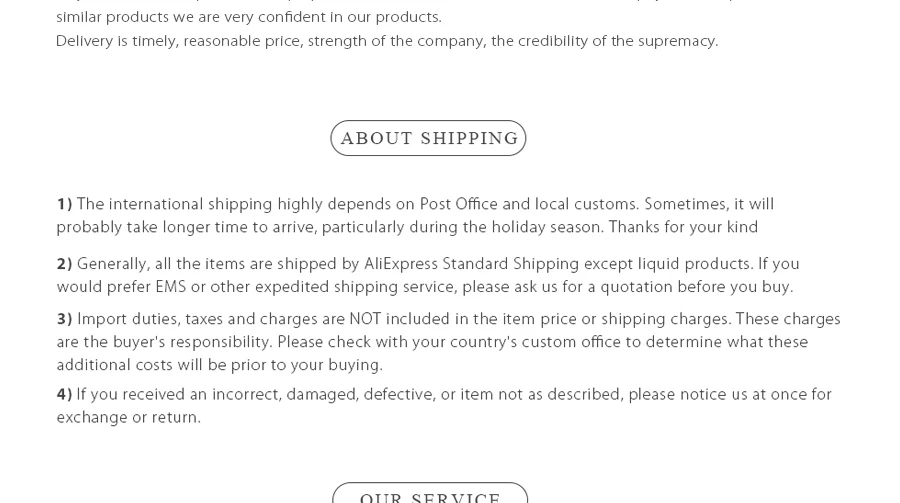900x503 pixels.
Task: Select shipping note number 1) marker
Action: pos(64,204)
